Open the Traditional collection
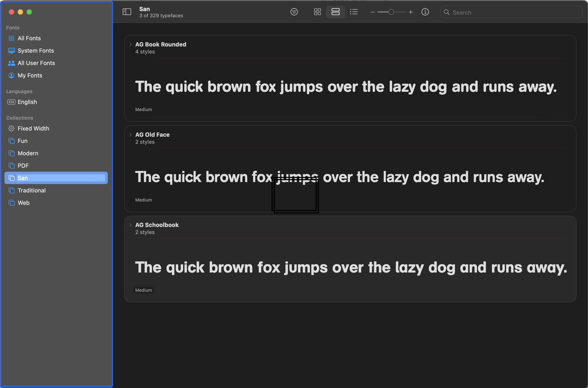This screenshot has height=388, width=588. [x=32, y=190]
